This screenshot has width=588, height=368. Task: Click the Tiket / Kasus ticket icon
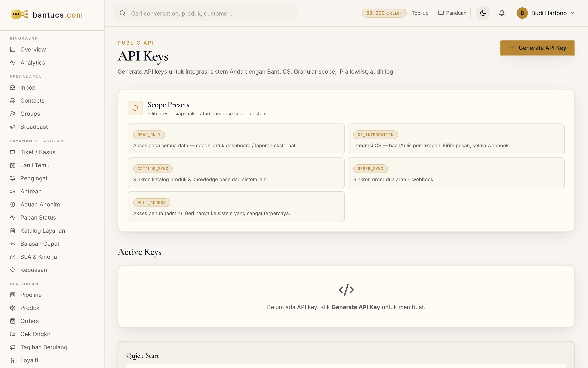13,152
